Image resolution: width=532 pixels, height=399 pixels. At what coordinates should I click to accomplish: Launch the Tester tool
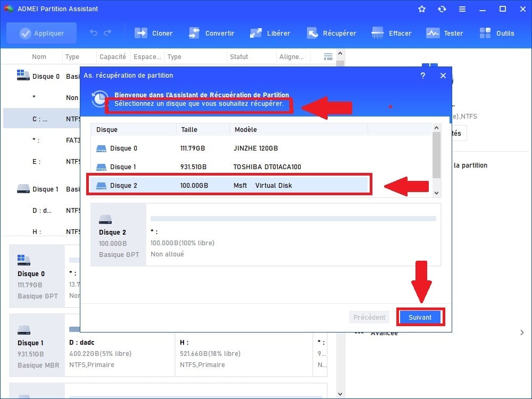pyautogui.click(x=433, y=33)
